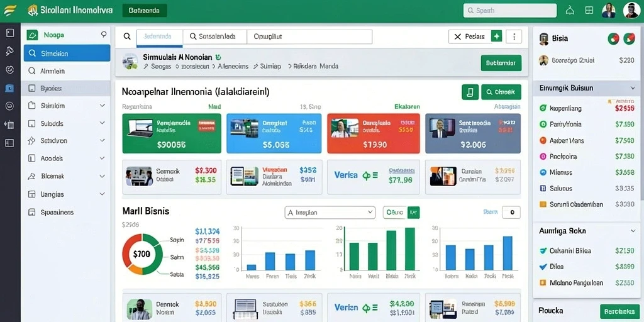Click the $700 donut chart center
The width and height of the screenshot is (644, 322).
pyautogui.click(x=142, y=254)
